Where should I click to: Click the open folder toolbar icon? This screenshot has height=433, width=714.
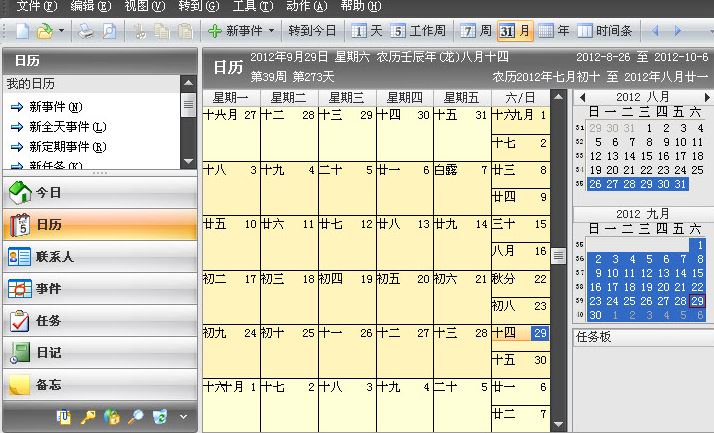(x=45, y=31)
